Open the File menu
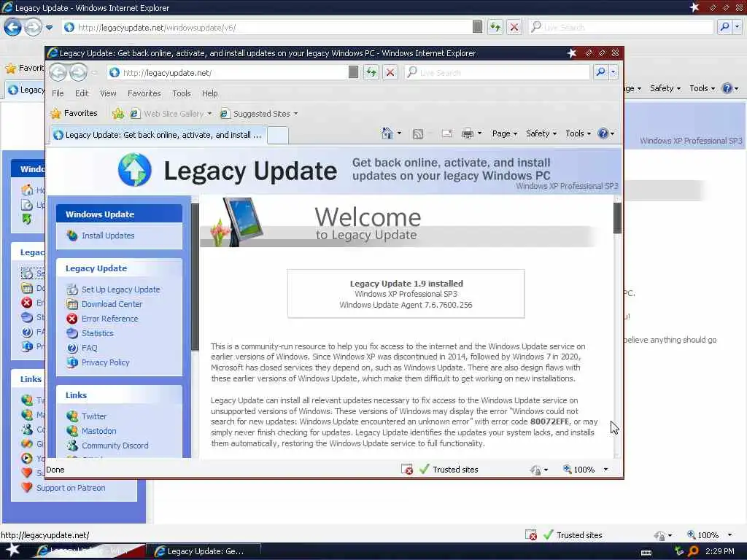Image resolution: width=747 pixels, height=560 pixels. coord(58,93)
